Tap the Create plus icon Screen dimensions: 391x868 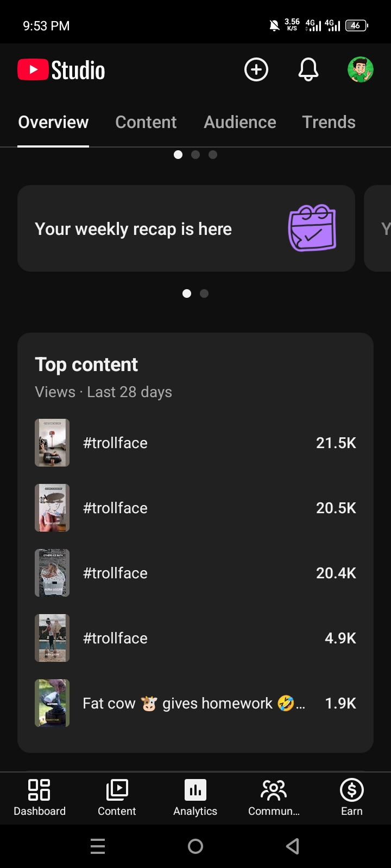pyautogui.click(x=256, y=70)
